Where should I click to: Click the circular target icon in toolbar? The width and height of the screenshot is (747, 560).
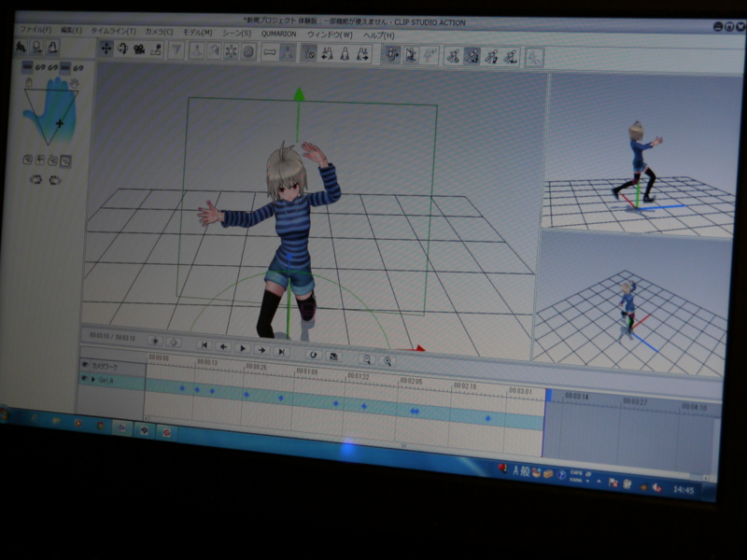(x=248, y=52)
